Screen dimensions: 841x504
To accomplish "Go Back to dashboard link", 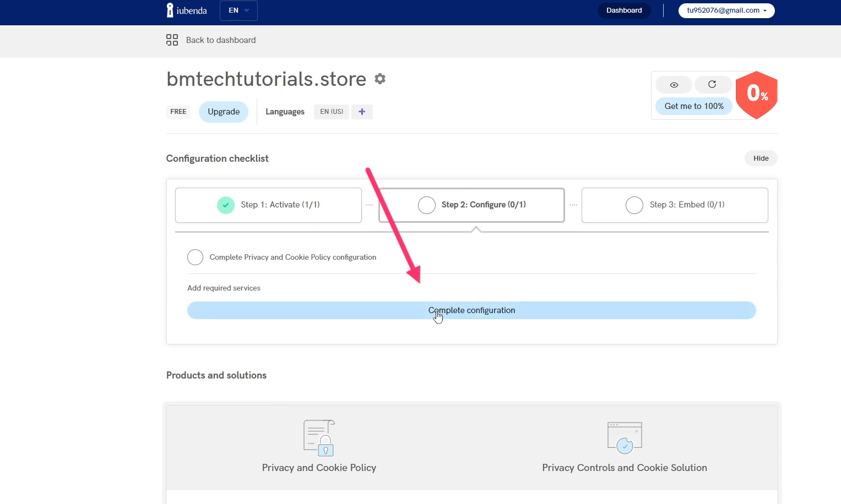I will pos(221,40).
